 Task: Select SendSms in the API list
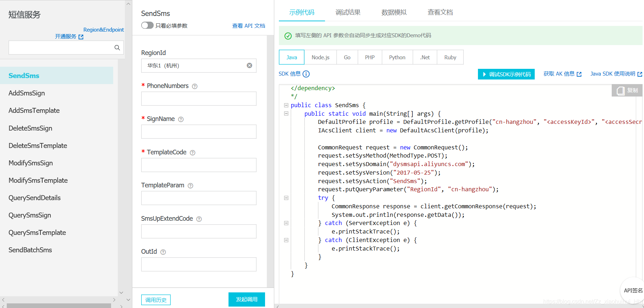pos(56,76)
